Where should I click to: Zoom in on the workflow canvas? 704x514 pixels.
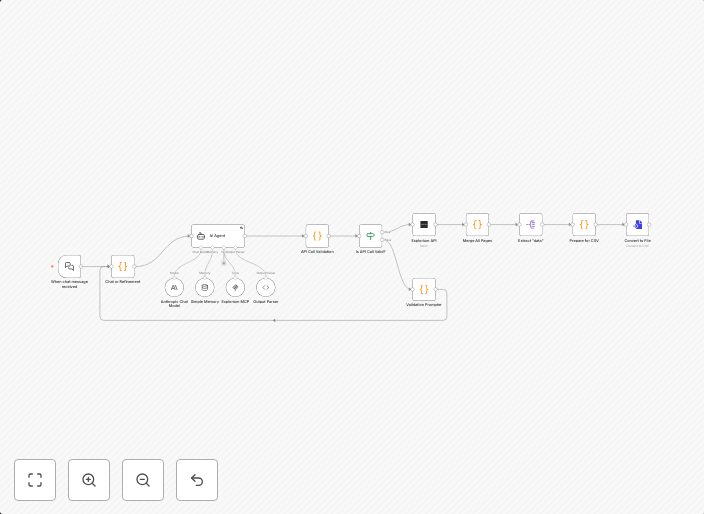(89, 480)
